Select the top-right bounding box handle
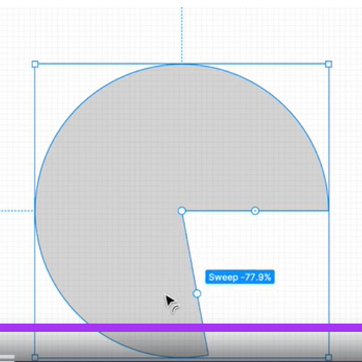362x362 pixels. click(x=328, y=64)
